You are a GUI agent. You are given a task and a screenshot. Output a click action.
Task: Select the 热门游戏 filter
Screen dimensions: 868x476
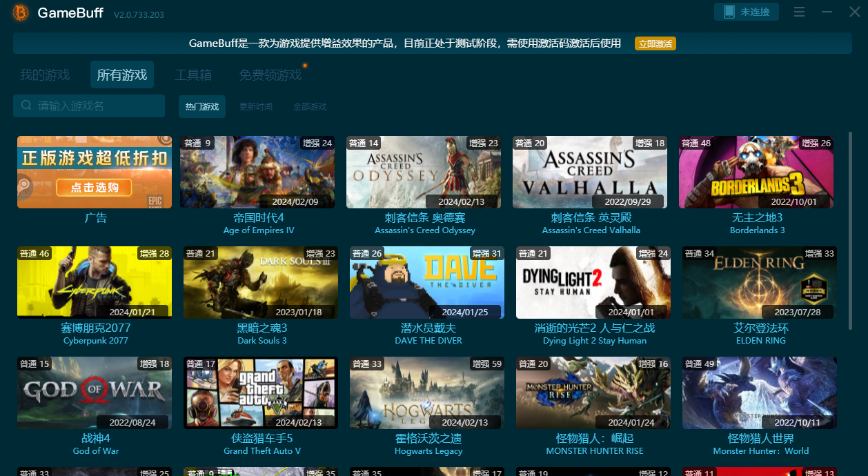click(202, 106)
